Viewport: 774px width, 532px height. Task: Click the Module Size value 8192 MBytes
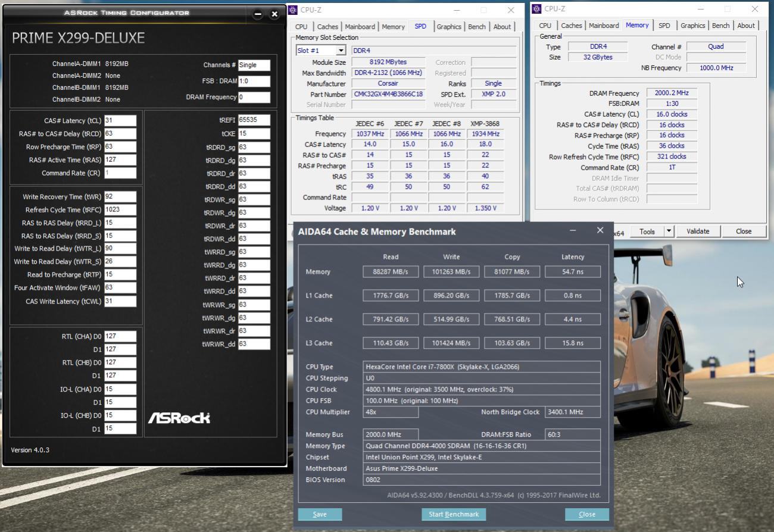(388, 62)
